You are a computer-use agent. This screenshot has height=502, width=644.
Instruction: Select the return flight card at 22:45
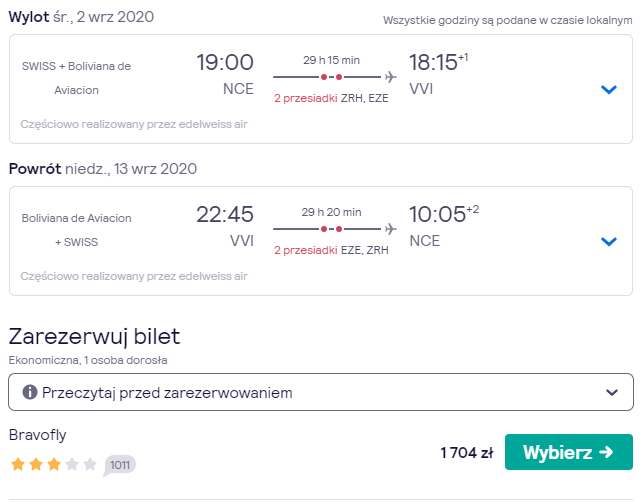click(x=321, y=241)
